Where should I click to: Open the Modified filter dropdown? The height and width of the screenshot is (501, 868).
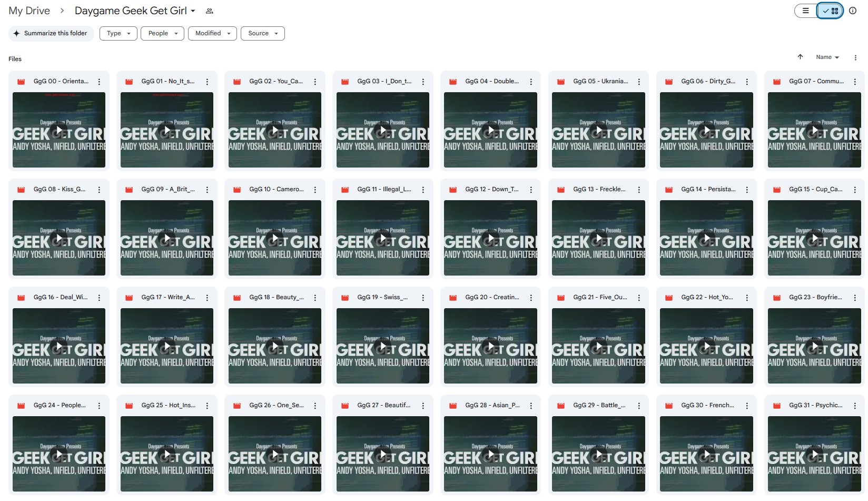tap(212, 33)
